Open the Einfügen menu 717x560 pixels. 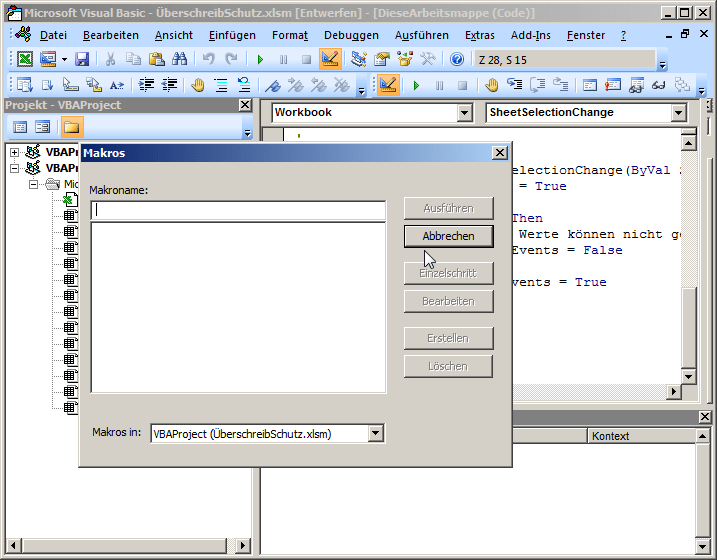[232, 35]
